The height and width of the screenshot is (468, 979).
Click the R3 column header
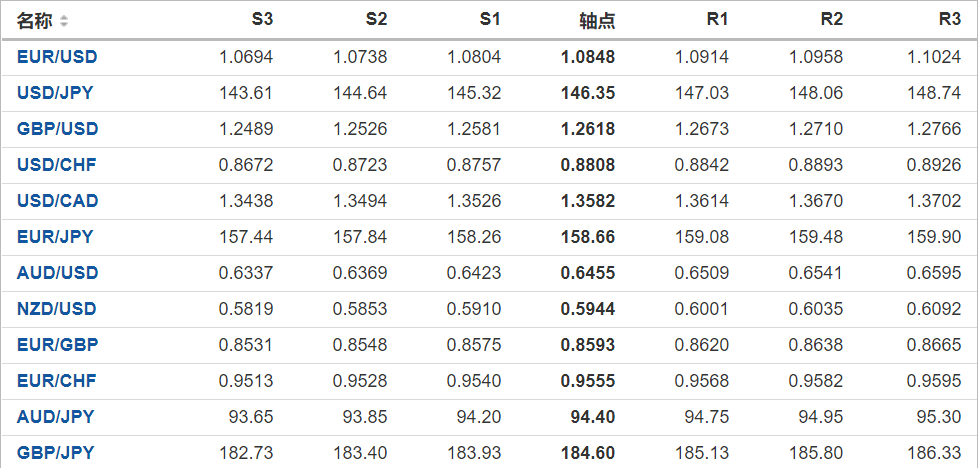tap(950, 20)
